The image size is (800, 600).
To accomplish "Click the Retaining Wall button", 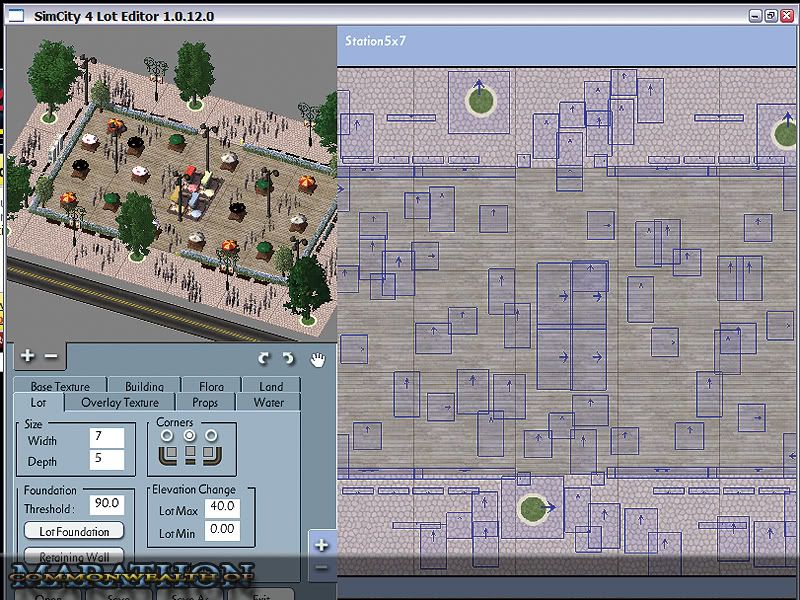I will [74, 557].
